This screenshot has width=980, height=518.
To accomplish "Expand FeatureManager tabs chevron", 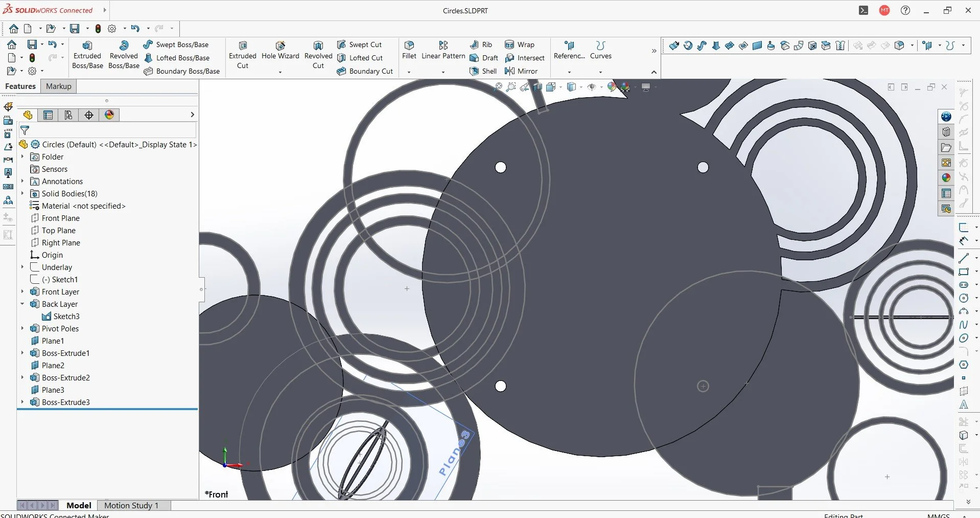I will click(x=192, y=115).
